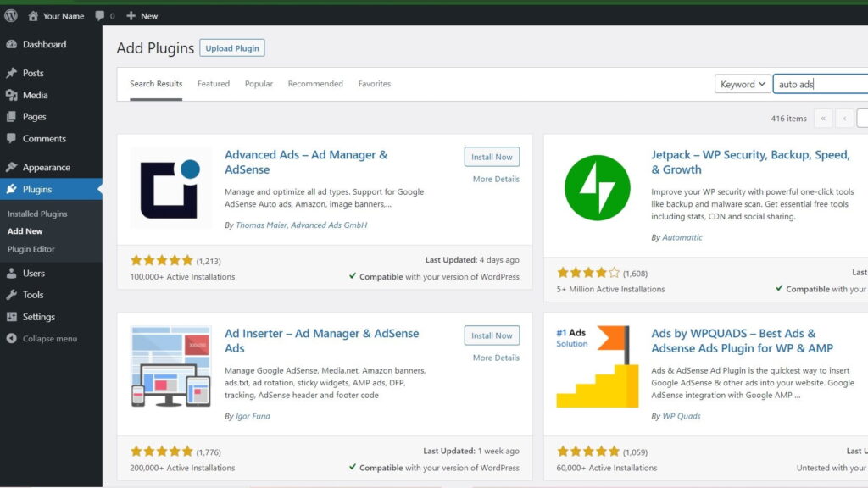The height and width of the screenshot is (488, 868).
Task: Open author link Thomas Maier
Action: click(261, 225)
